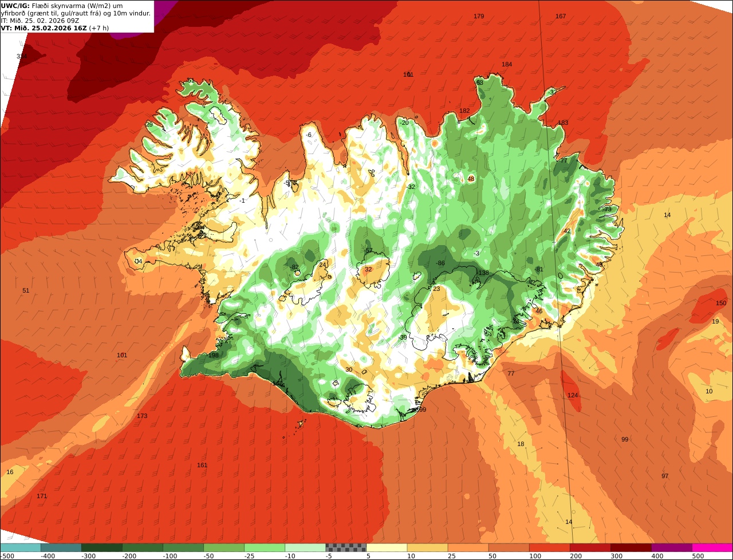Click the map value '179'
Image resolution: width=733 pixels, height=560 pixels.
point(479,16)
